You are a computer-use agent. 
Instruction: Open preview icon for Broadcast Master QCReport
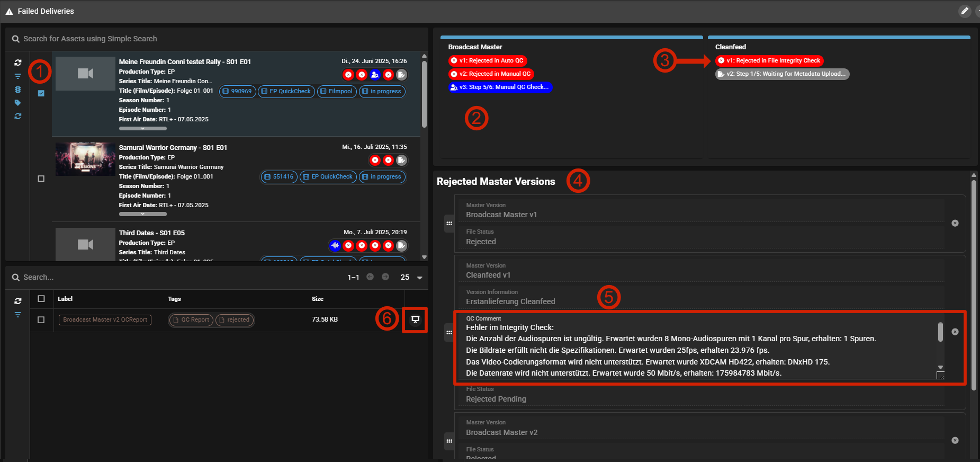415,319
